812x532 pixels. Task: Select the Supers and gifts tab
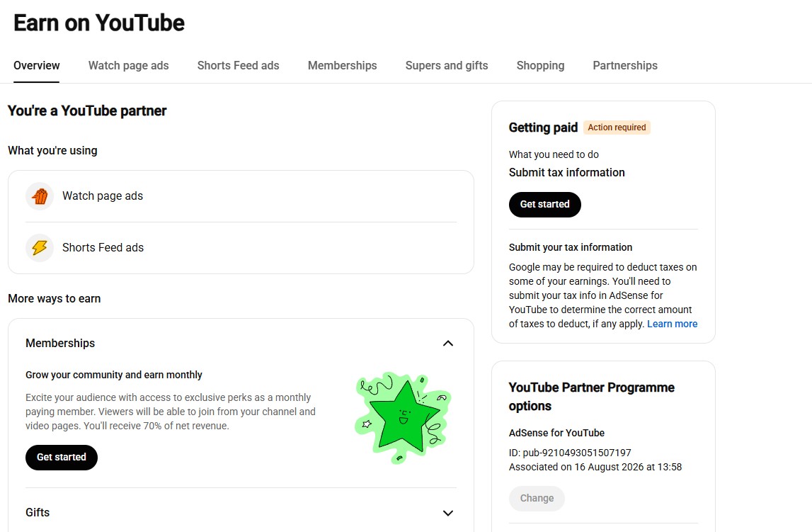click(447, 66)
